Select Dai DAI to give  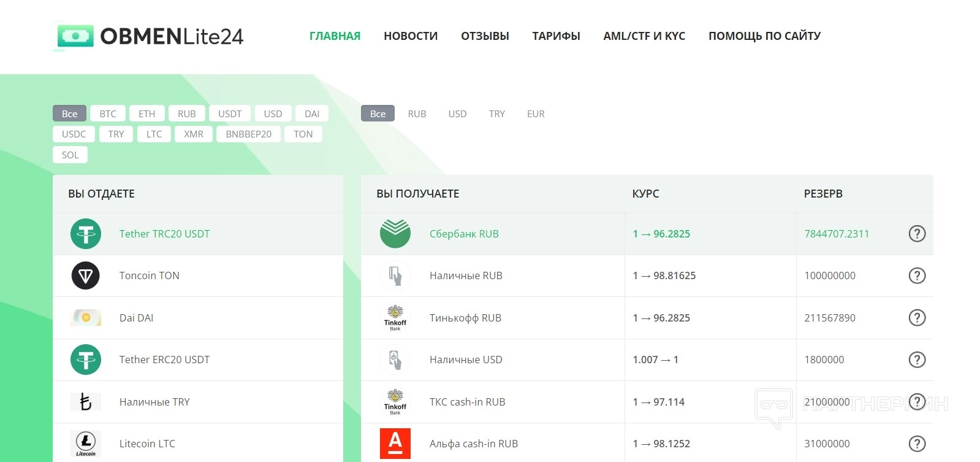[198, 318]
